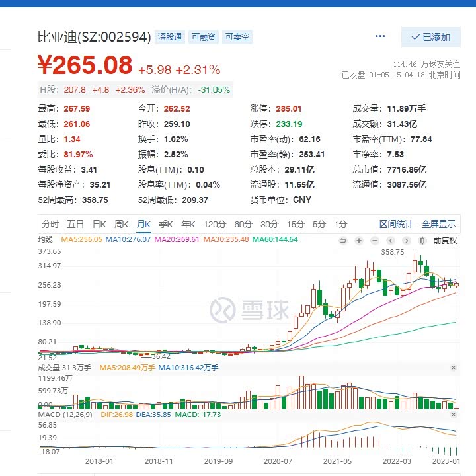Open the 前复权 adjustment dropdown
This screenshot has height=476, width=476.
tap(445, 241)
